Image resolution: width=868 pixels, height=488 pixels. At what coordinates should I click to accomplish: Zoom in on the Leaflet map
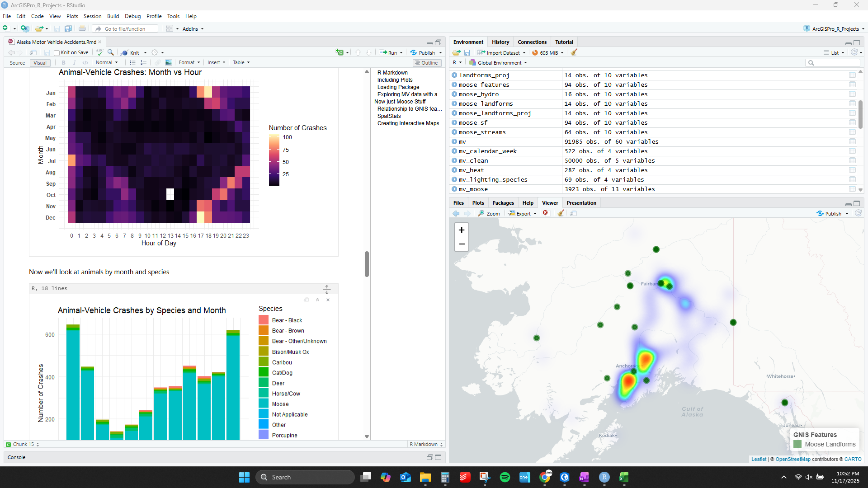(461, 230)
